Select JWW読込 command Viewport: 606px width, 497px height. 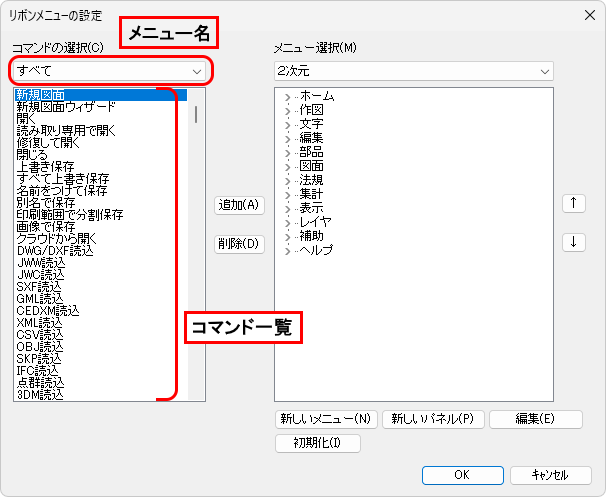tap(100, 263)
